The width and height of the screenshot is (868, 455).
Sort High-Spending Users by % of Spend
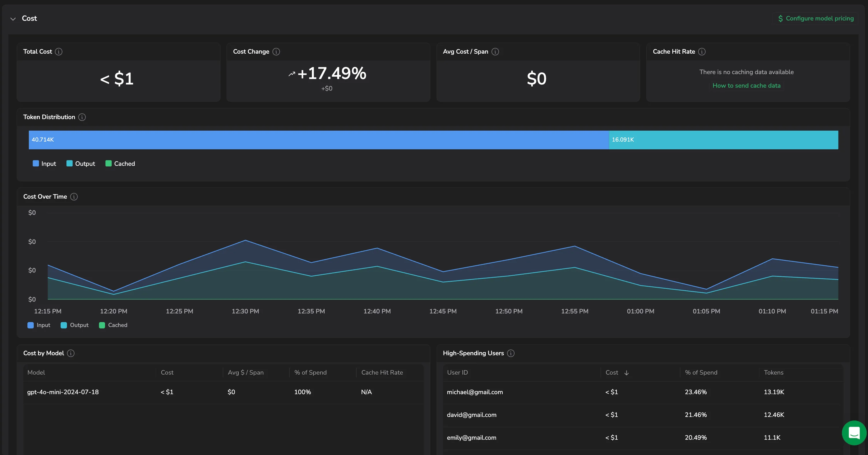pyautogui.click(x=701, y=373)
